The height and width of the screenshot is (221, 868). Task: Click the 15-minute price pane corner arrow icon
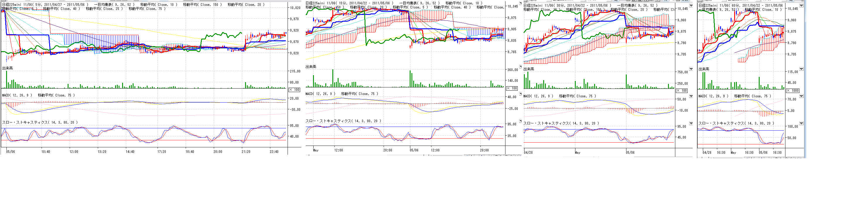tap(520, 4)
